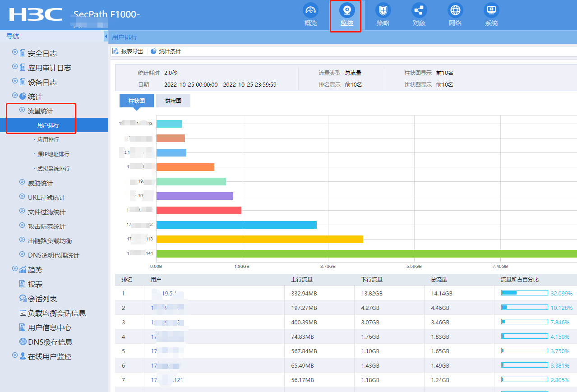Image resolution: width=577 pixels, height=392 pixels.
Task: Open the 概览 overview icon
Action: pyautogui.click(x=310, y=10)
